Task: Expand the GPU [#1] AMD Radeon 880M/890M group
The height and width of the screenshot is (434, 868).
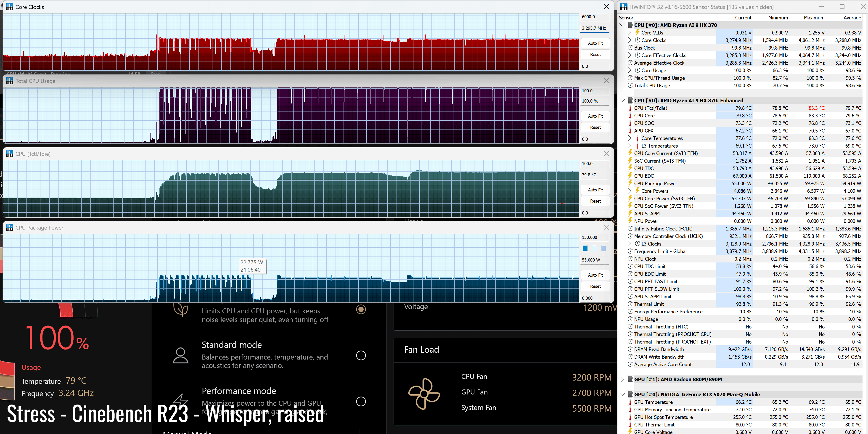Action: (x=622, y=379)
